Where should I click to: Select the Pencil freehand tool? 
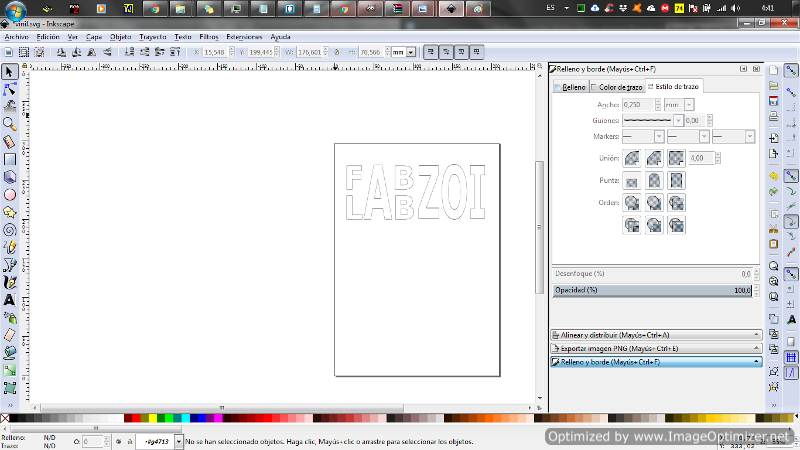(9, 247)
